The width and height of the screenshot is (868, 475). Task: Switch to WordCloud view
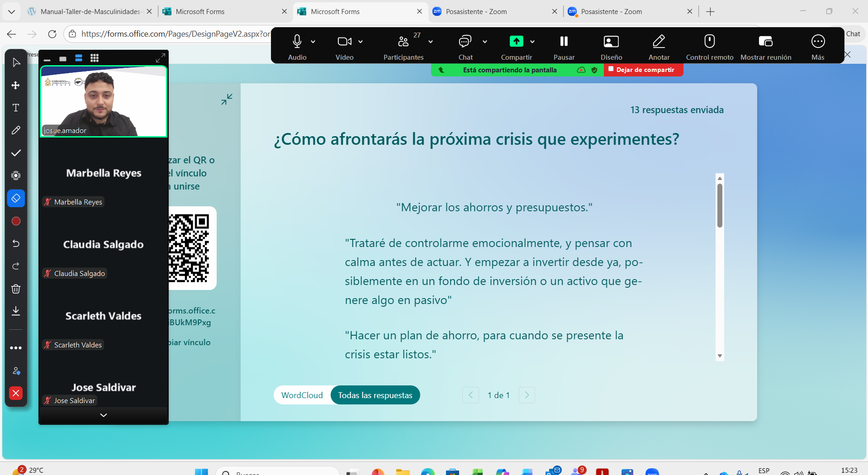tap(302, 395)
